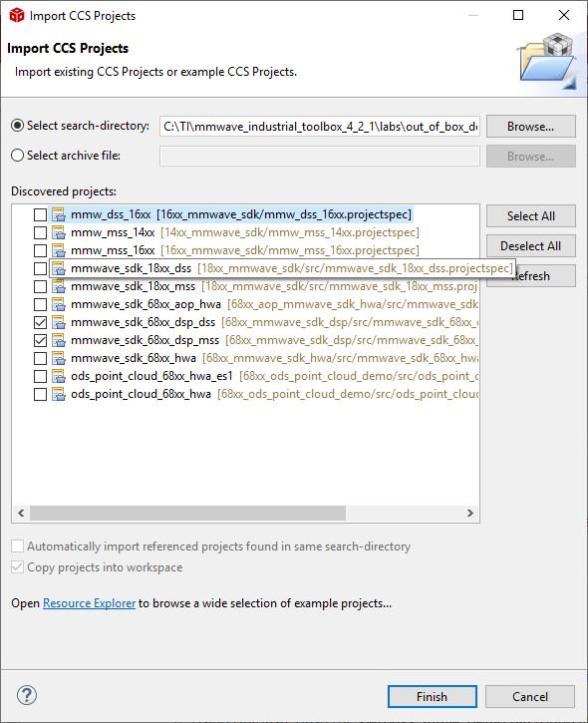Click the mmwave_sdk_18xx_mss project icon
The height and width of the screenshot is (723, 588).
[59, 287]
